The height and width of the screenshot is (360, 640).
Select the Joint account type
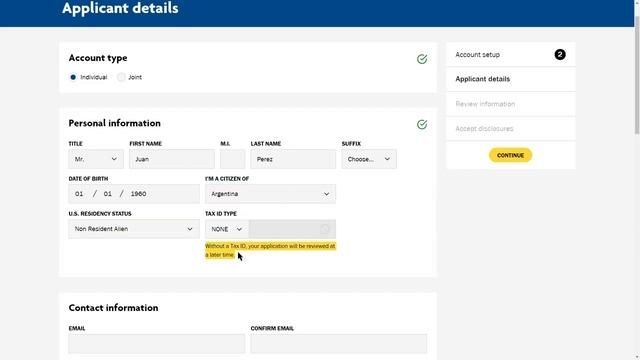click(x=121, y=77)
